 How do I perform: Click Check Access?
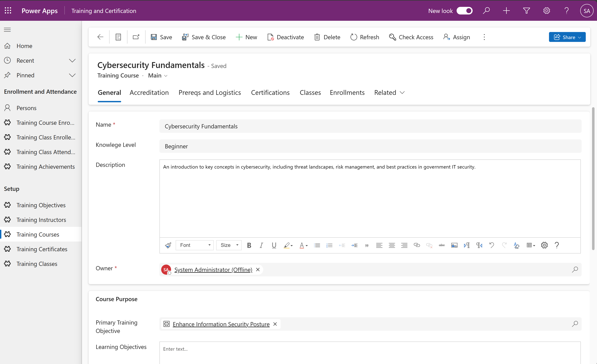click(411, 37)
